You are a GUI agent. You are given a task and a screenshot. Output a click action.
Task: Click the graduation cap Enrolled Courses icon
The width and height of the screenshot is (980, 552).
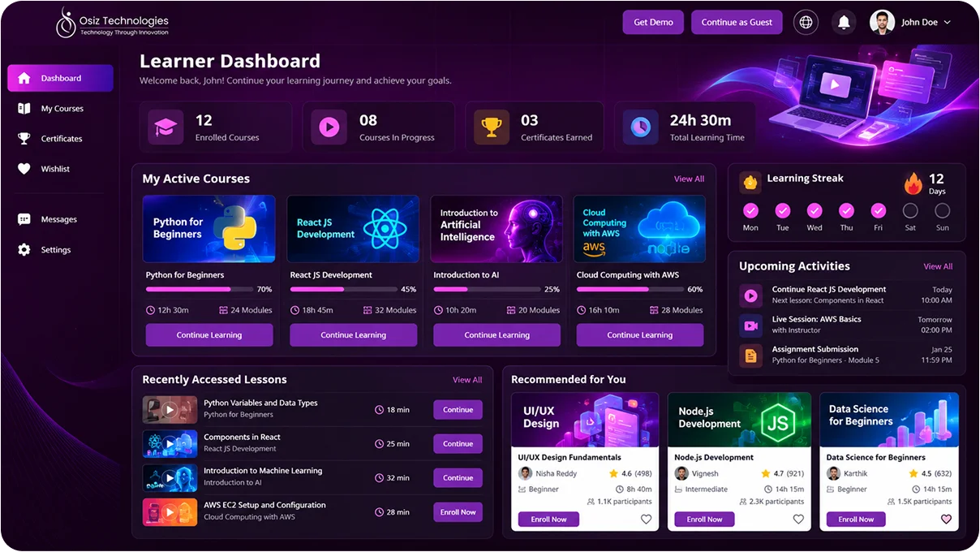click(x=165, y=127)
